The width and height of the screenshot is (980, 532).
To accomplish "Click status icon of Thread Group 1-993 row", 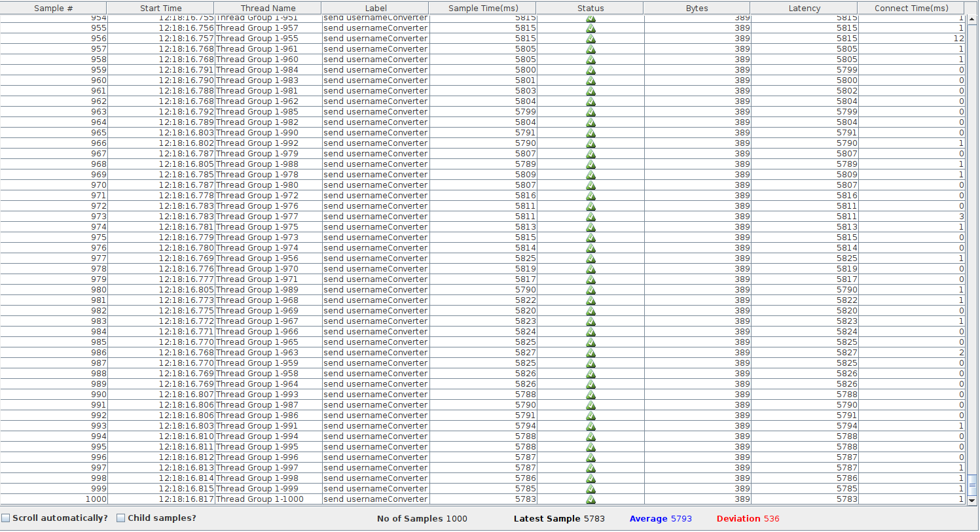I will click(x=590, y=395).
